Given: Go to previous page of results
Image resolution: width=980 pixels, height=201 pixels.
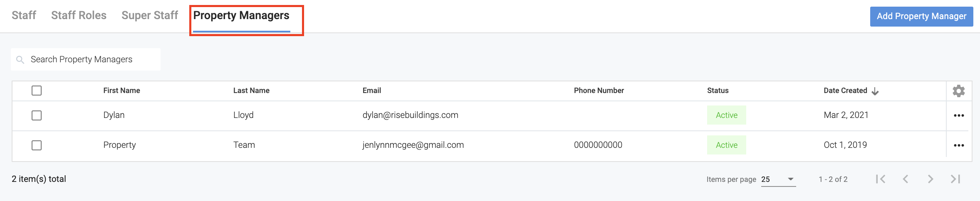Looking at the screenshot, I should pyautogui.click(x=906, y=179).
